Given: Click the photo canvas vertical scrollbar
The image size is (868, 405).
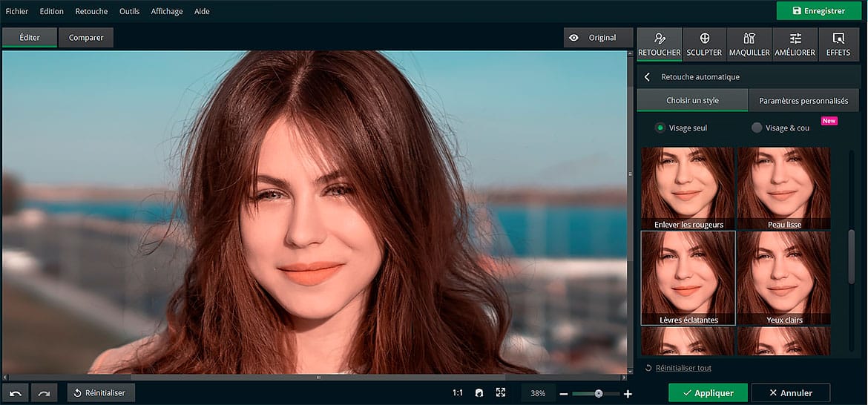Looking at the screenshot, I should pos(630,174).
